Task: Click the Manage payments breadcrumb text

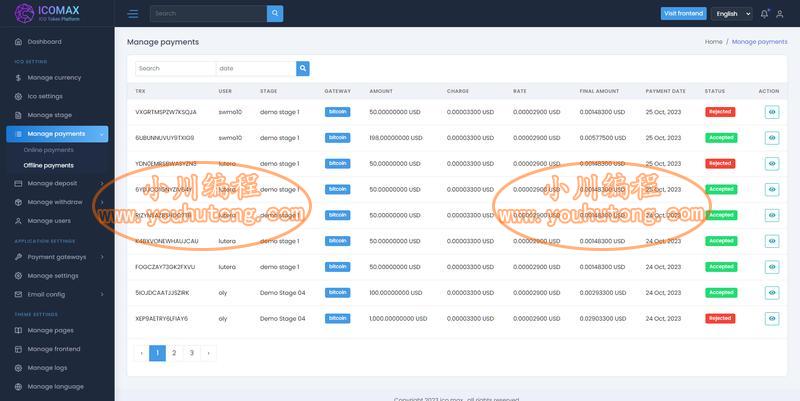Action: tap(759, 42)
